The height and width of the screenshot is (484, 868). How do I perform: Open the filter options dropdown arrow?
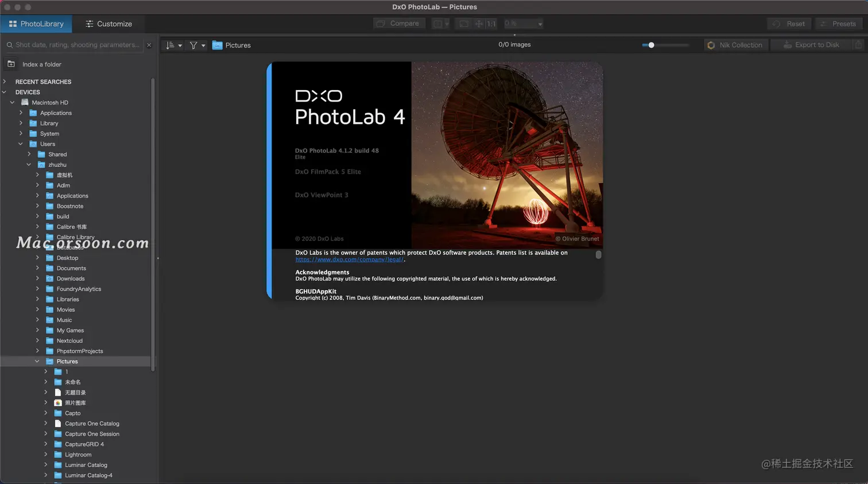tap(203, 45)
